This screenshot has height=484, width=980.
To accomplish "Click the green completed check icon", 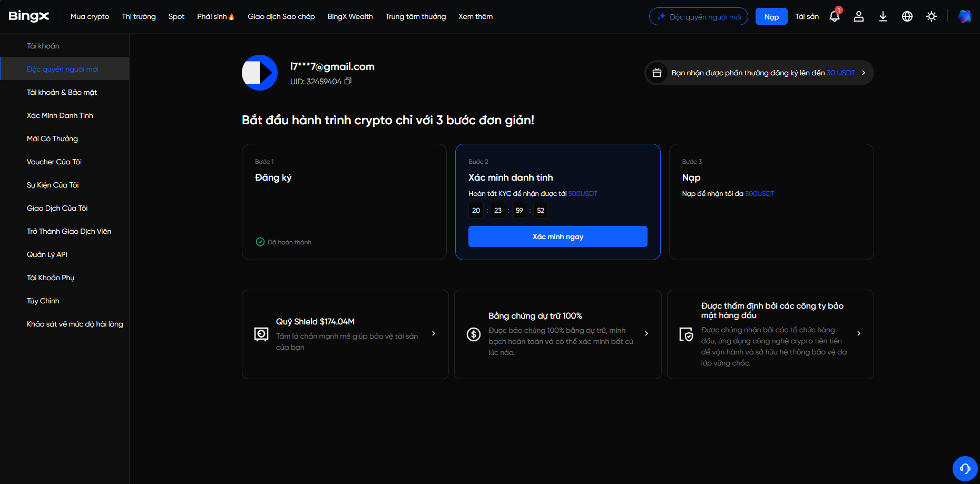I will pos(260,242).
